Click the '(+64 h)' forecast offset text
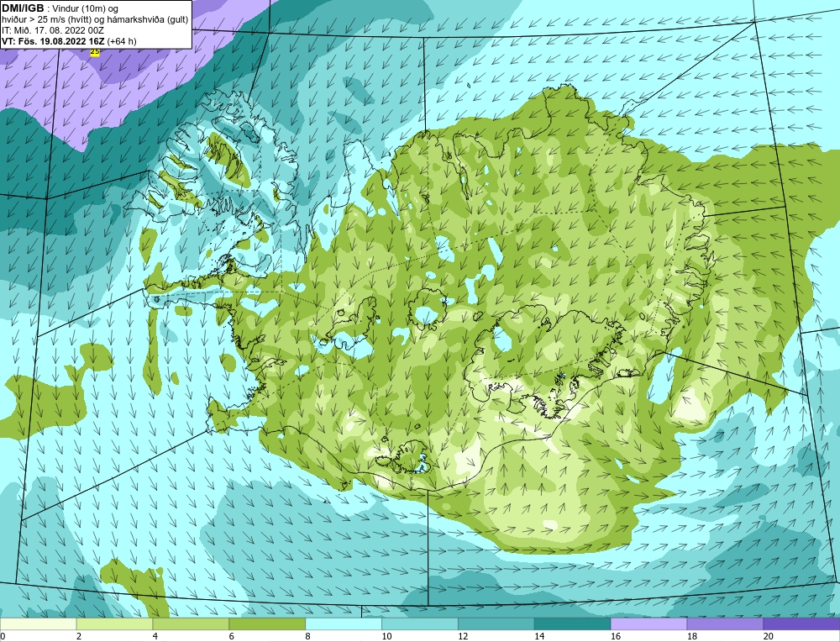The height and width of the screenshot is (642, 840). (122, 41)
